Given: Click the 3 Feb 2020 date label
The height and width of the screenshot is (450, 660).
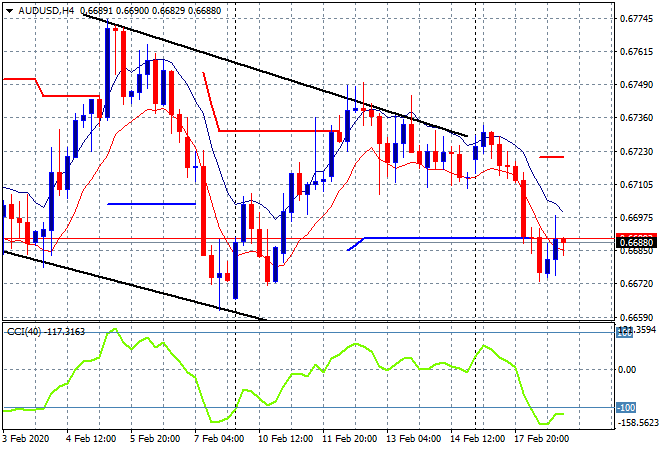Looking at the screenshot, I should coord(25,439).
